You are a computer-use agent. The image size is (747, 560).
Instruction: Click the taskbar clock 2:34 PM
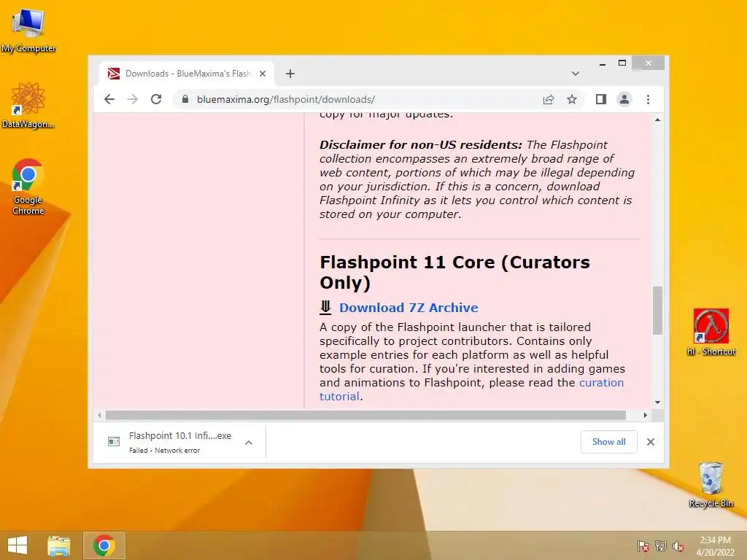click(x=715, y=545)
